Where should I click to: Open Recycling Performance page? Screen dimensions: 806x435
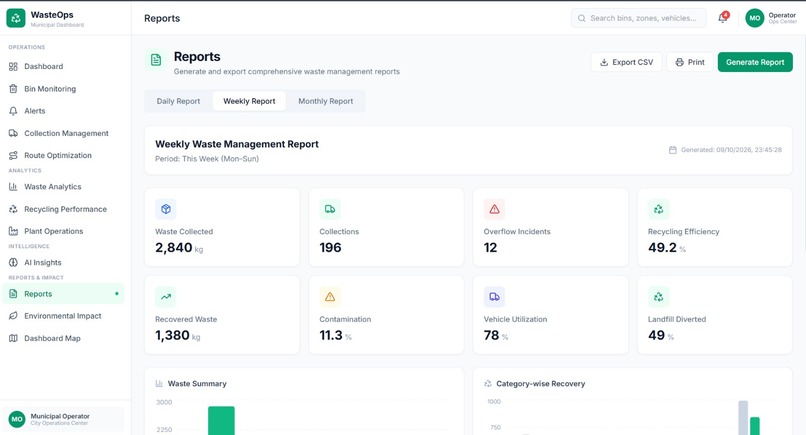click(62, 209)
